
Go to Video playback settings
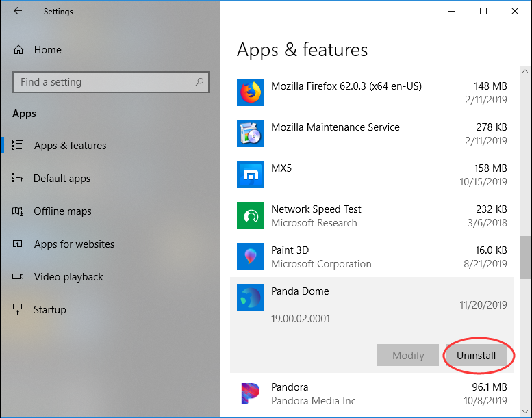coord(68,277)
